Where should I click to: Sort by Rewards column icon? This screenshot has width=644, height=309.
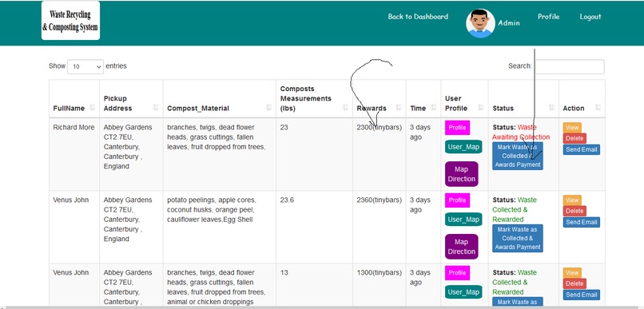pos(399,108)
